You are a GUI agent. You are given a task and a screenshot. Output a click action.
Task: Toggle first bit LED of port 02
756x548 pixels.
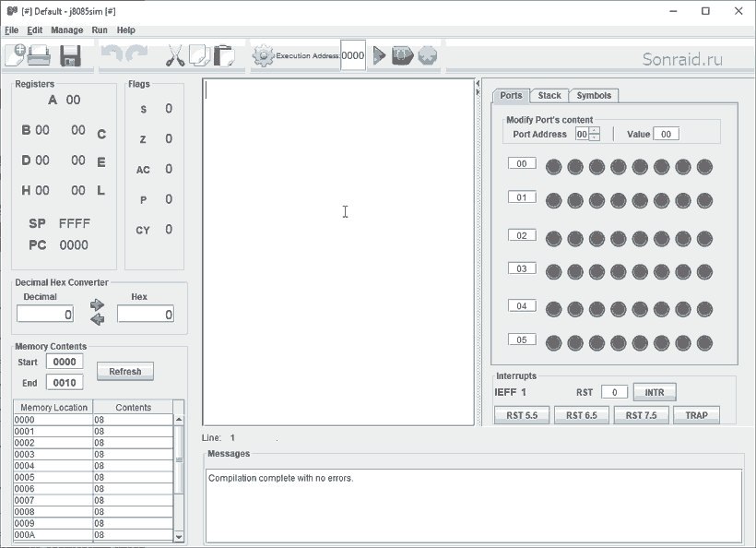click(x=553, y=239)
